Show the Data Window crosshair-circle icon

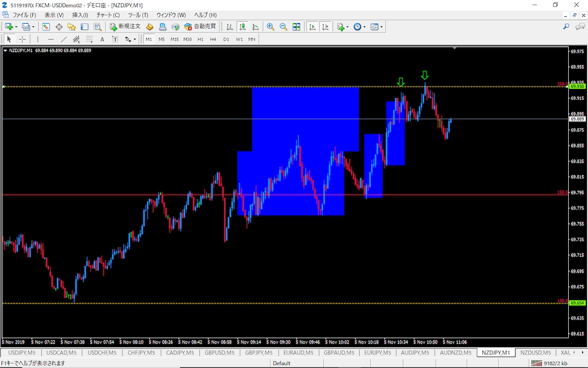(x=59, y=27)
